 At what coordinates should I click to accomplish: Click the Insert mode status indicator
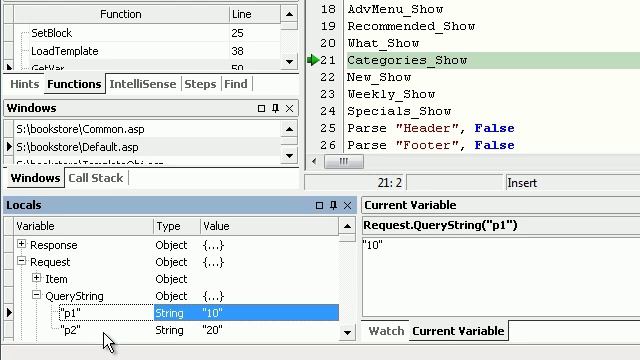(x=522, y=183)
